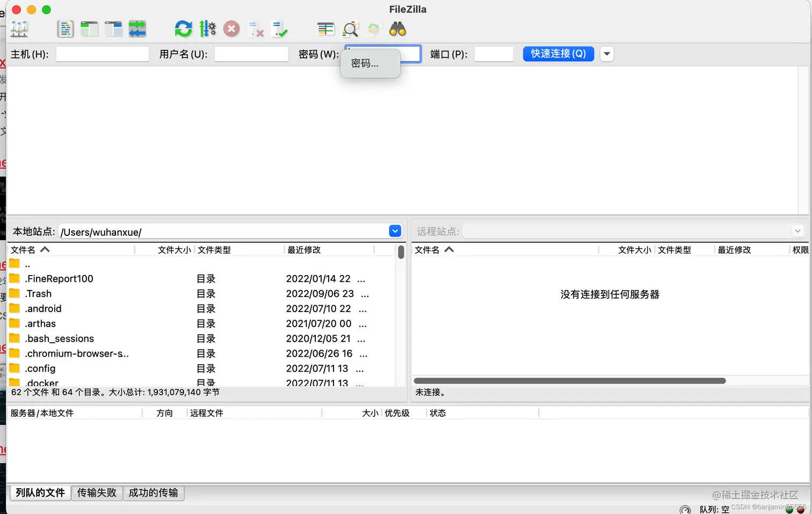Screen dimensions: 812x514
Task: Sort local files by 文件名 column
Action: pyautogui.click(x=71, y=250)
